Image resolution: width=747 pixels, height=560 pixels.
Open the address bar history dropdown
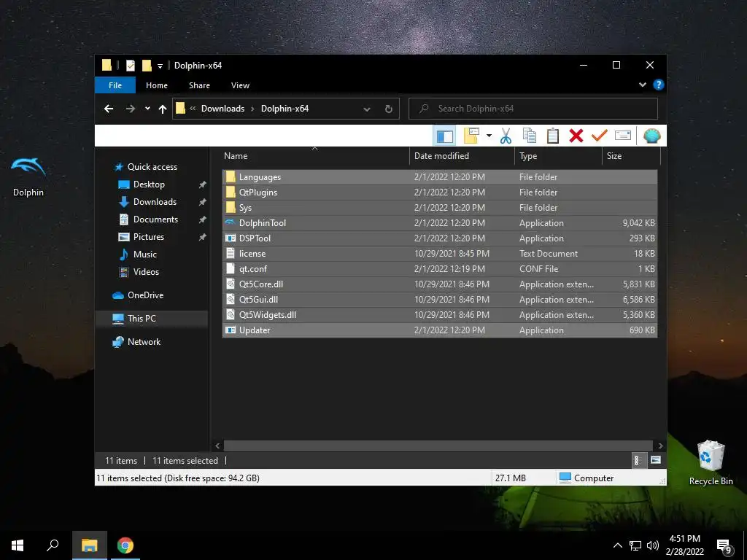point(367,109)
